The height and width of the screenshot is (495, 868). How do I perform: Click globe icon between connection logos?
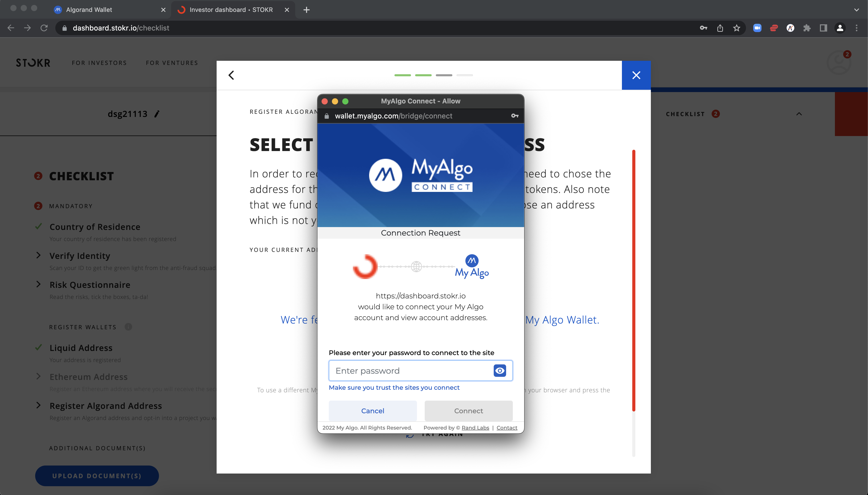(416, 267)
